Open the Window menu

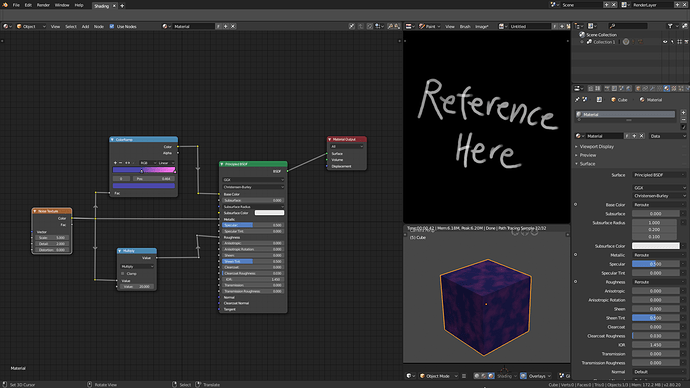62,5
